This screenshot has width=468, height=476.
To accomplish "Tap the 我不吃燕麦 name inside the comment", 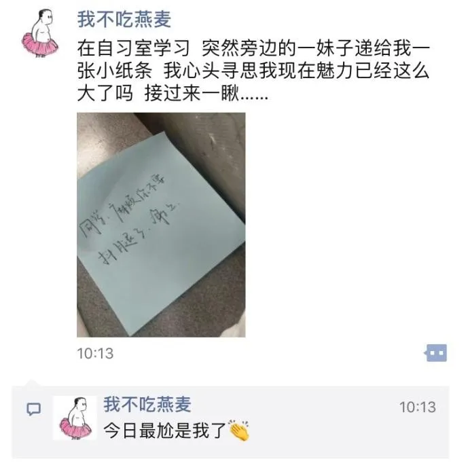I will 147,404.
